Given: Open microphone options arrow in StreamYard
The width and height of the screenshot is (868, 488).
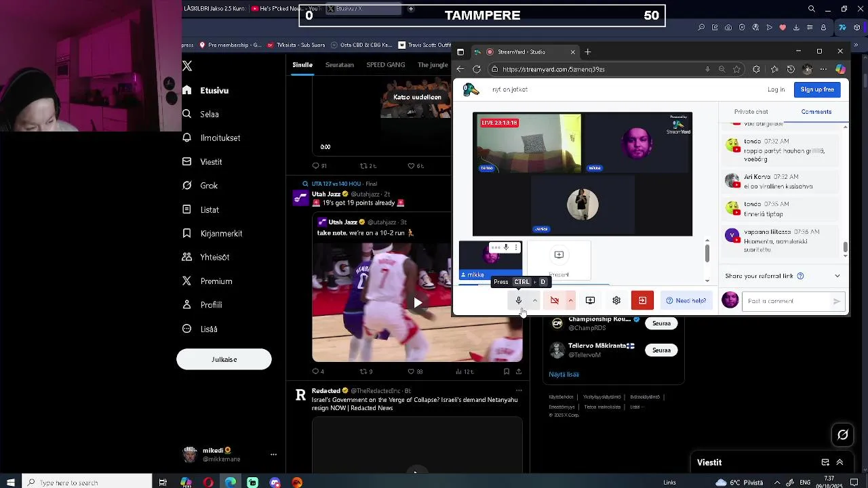Looking at the screenshot, I should point(535,300).
